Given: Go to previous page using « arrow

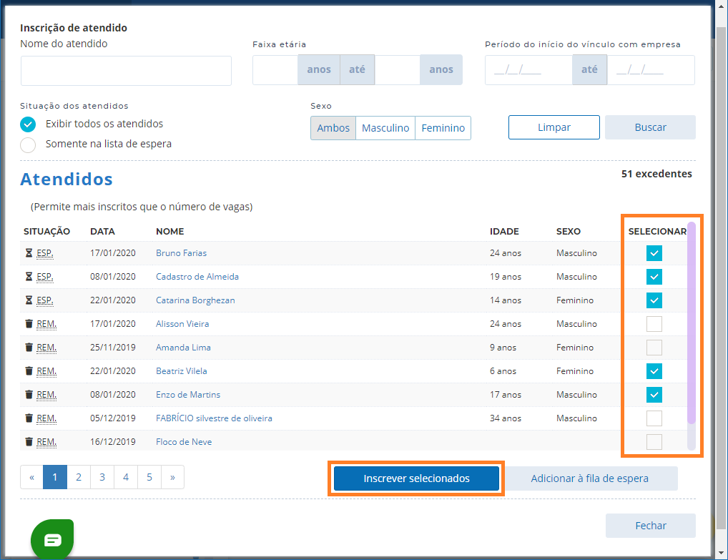Looking at the screenshot, I should click(32, 477).
